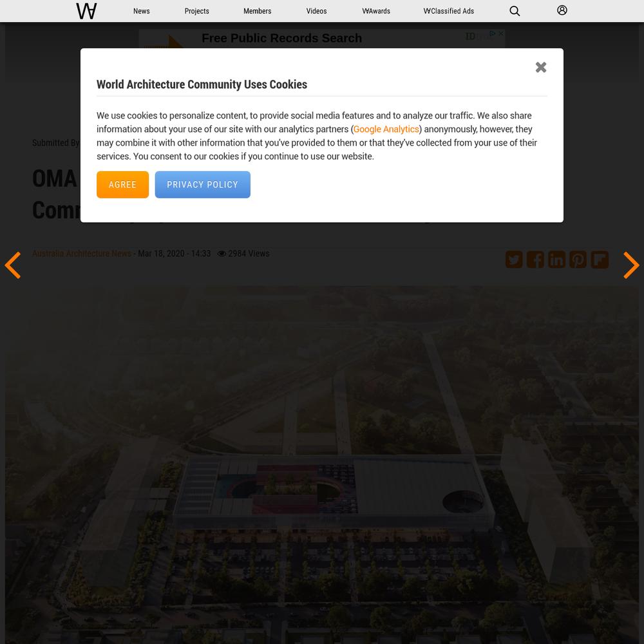Click the orange AGREE button
The image size is (644, 644).
pyautogui.click(x=122, y=184)
